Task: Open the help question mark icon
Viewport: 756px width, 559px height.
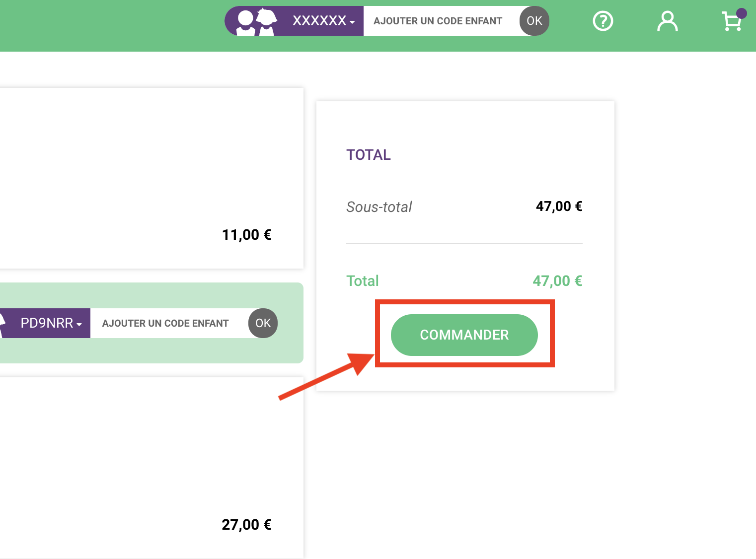Action: click(603, 21)
